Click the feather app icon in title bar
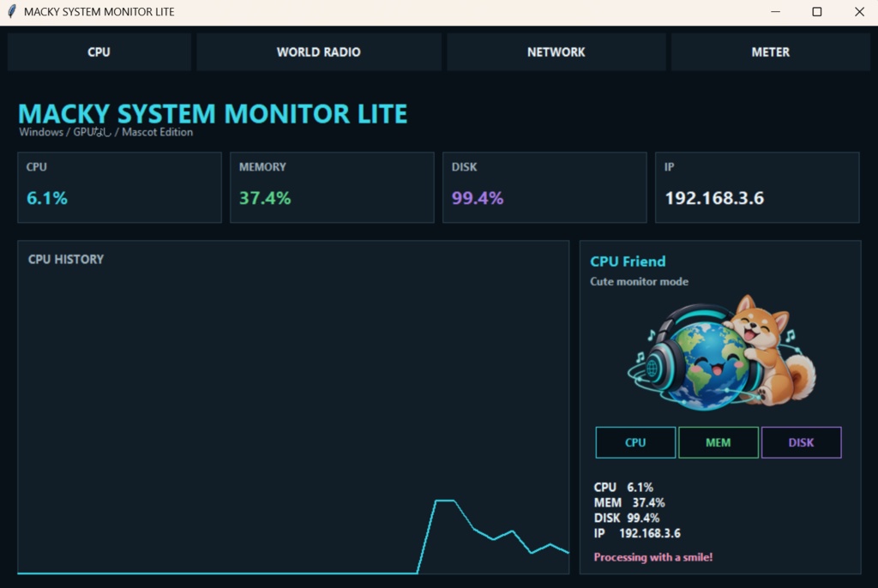 click(12, 11)
